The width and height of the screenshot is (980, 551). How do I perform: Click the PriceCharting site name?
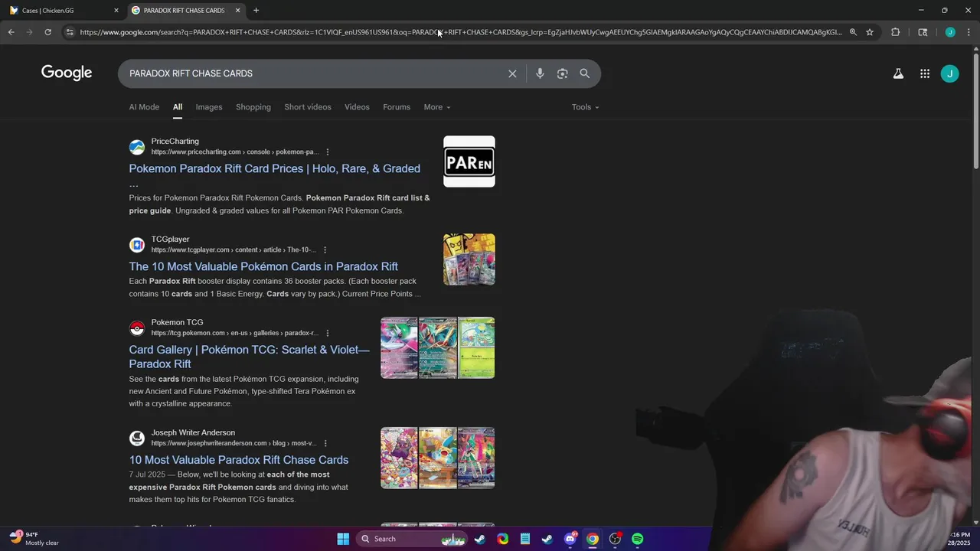pyautogui.click(x=175, y=142)
